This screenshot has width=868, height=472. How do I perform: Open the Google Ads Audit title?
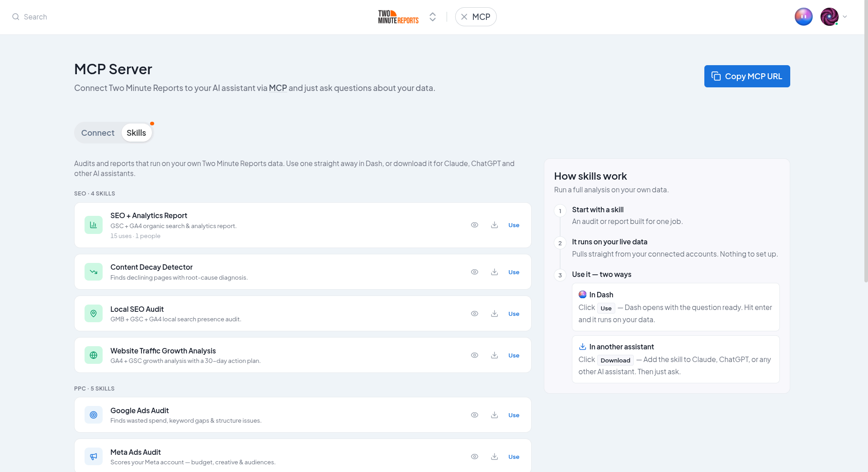coord(140,410)
